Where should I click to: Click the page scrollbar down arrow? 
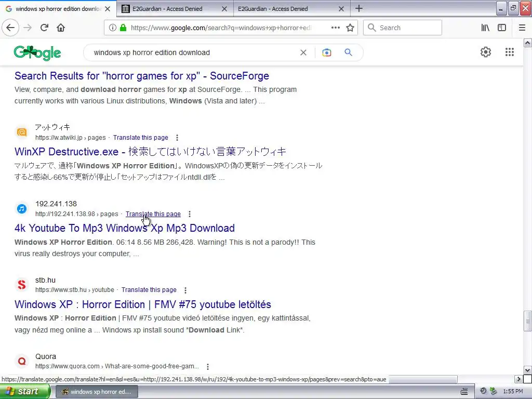click(527, 370)
